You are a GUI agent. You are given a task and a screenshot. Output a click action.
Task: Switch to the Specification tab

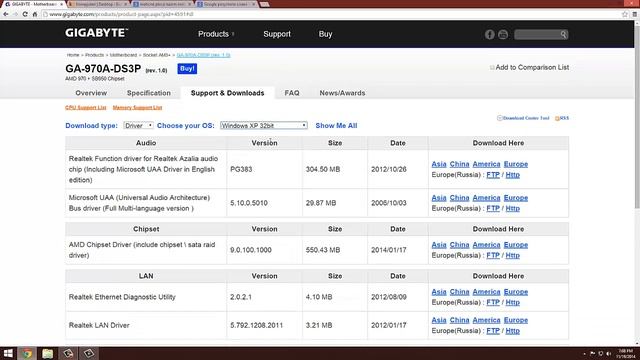click(149, 93)
